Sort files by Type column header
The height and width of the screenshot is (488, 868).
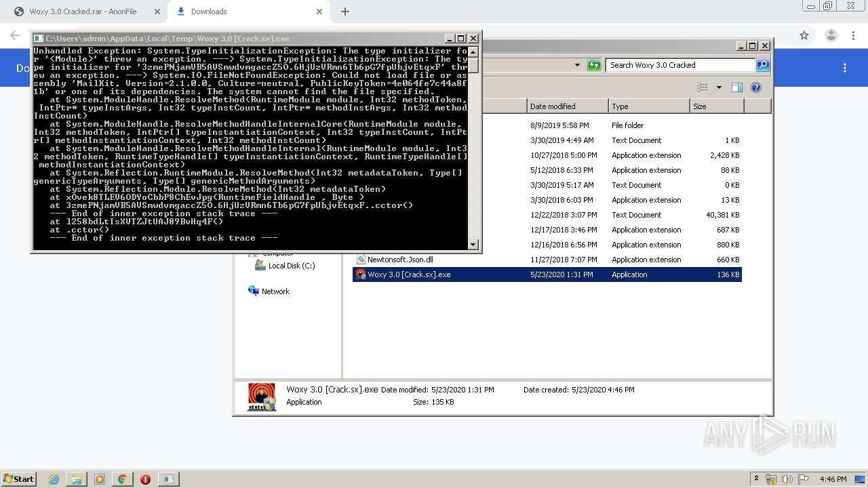point(649,106)
